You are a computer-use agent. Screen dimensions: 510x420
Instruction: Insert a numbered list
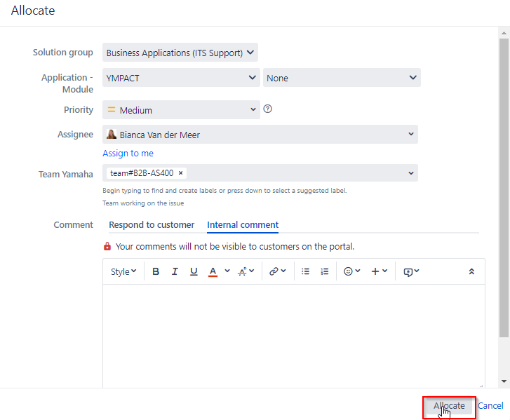click(x=324, y=271)
